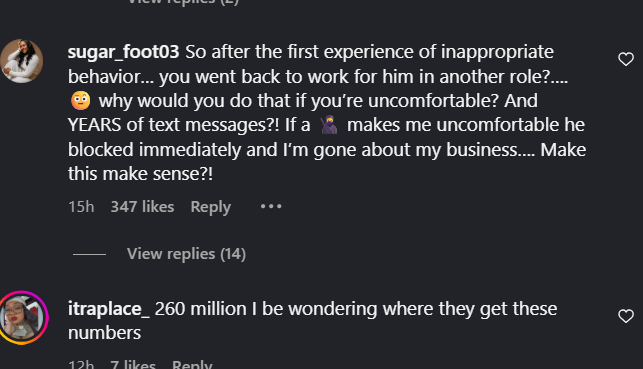Open sugar_foot03's profile picture
Image resolution: width=643 pixels, height=369 pixels.
(21, 61)
